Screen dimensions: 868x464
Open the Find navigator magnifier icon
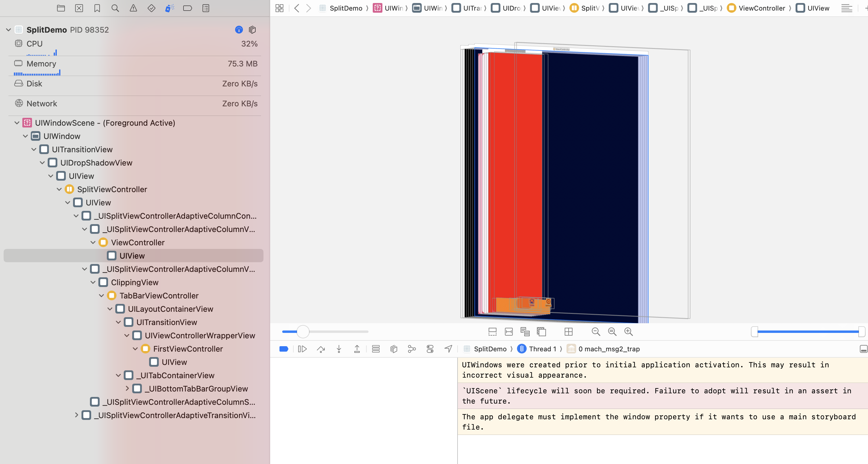click(115, 8)
